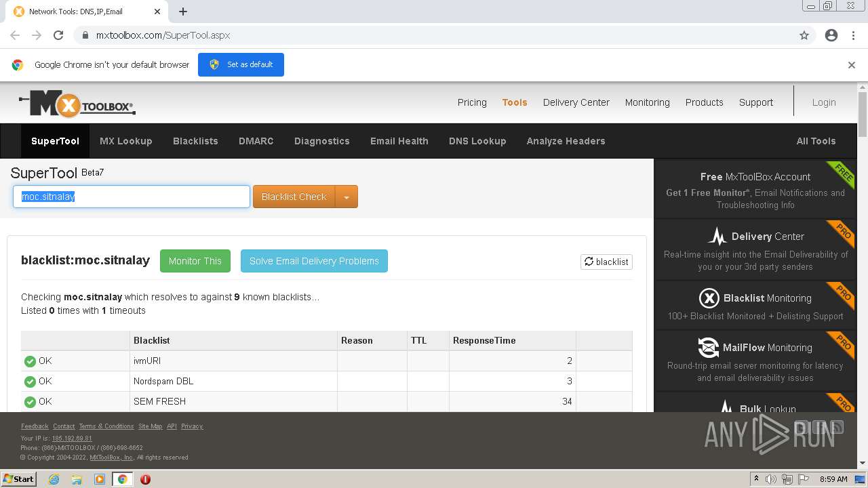Open the Email Health tab

(399, 141)
